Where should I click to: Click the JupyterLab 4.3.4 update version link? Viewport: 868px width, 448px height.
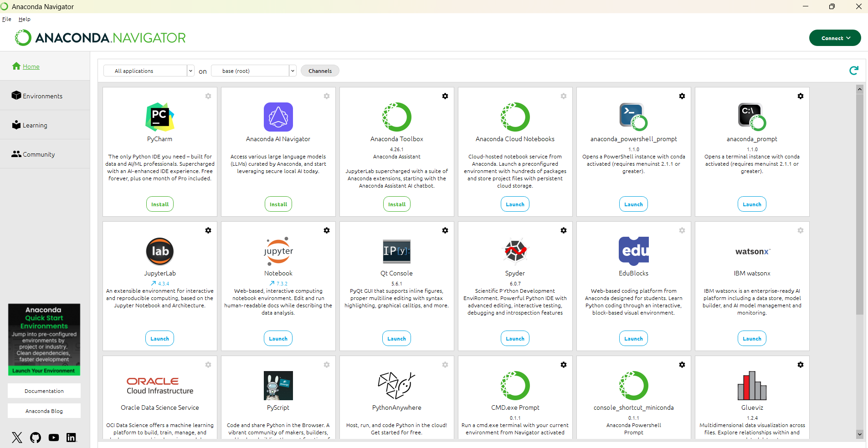160,283
